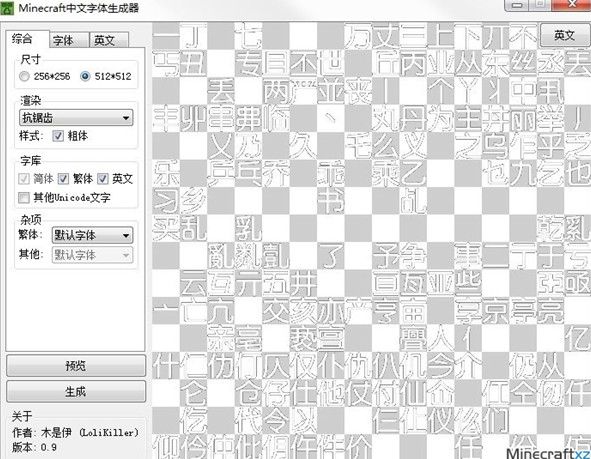The width and height of the screenshot is (591, 459).
Task: Open the 抗锯齿 rendering dropdown
Action: pos(76,118)
